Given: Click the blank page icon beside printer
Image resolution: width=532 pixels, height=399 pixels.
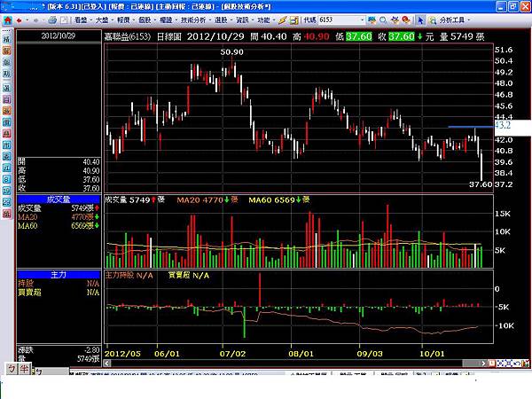Looking at the screenshot, I should click(64, 20).
